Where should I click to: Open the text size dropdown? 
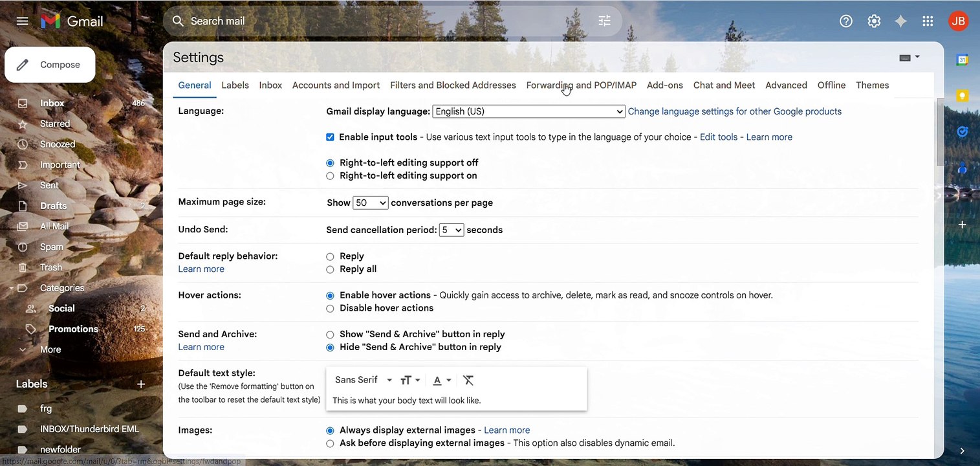[x=410, y=380]
